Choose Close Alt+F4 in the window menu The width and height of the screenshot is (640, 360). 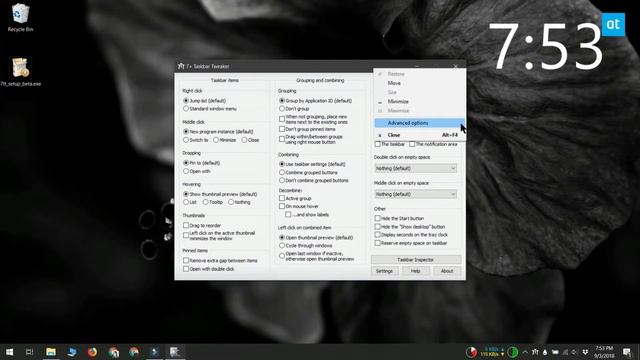pyautogui.click(x=420, y=135)
